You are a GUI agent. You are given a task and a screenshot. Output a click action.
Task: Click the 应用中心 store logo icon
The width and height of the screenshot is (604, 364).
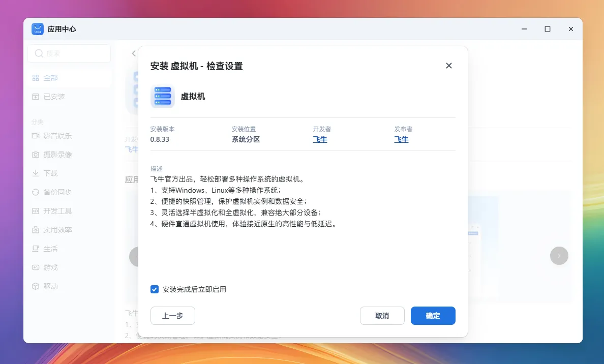38,29
